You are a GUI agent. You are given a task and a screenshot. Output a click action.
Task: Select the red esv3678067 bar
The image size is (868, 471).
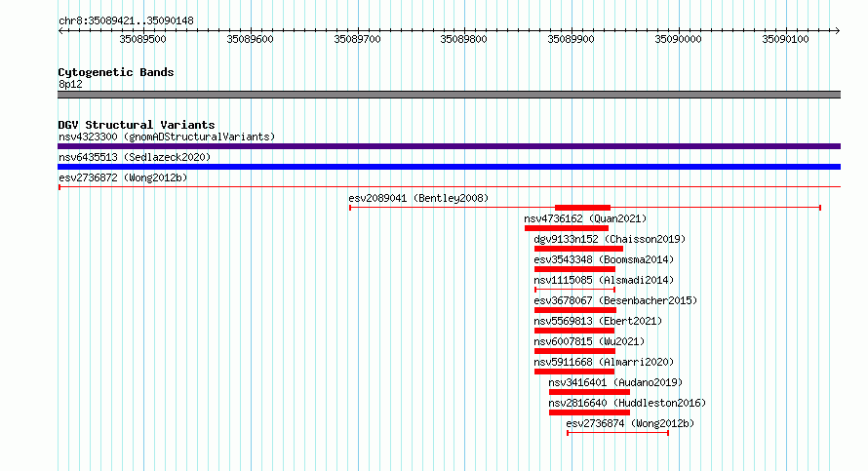pyautogui.click(x=575, y=310)
